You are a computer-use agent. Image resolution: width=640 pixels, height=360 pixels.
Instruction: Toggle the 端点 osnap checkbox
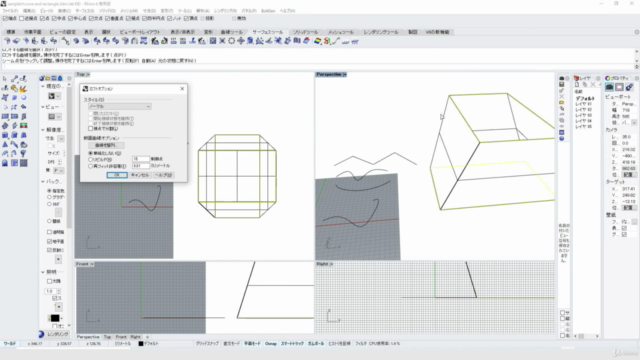coord(5,18)
